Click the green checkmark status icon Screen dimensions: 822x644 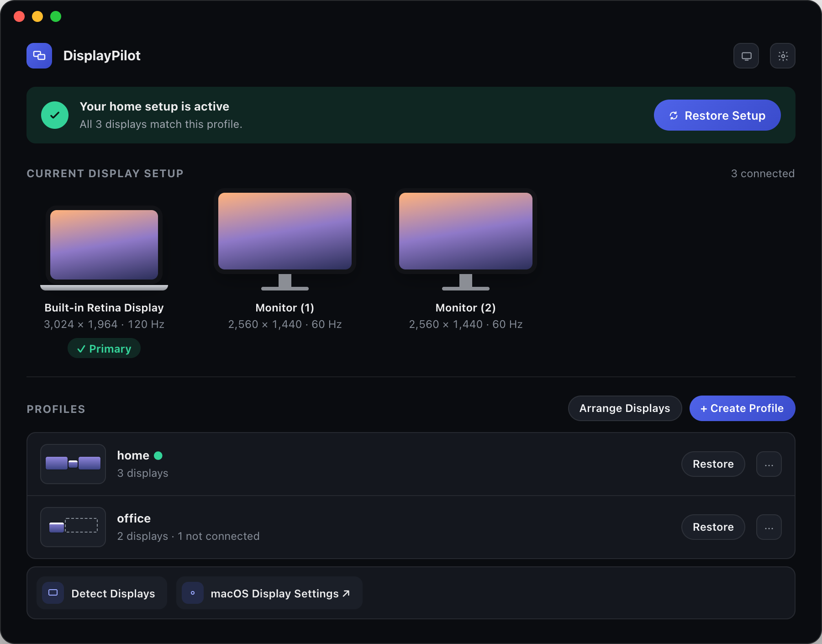pos(55,115)
